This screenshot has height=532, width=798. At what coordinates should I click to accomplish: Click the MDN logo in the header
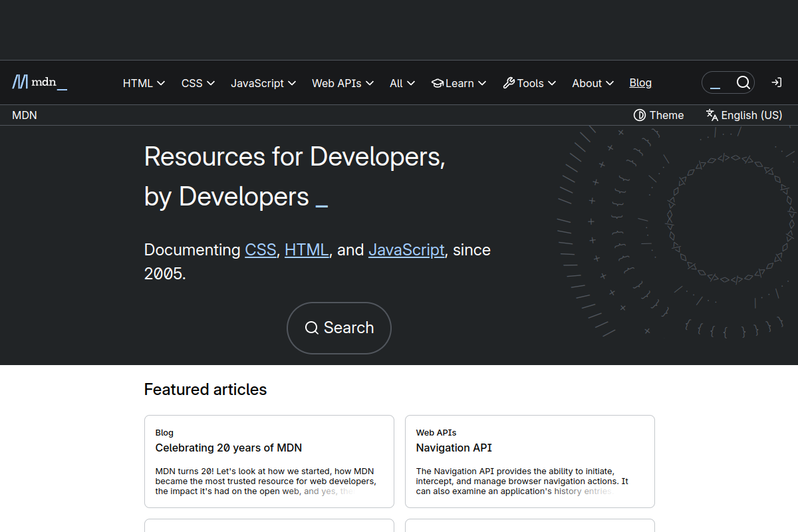coord(39,82)
